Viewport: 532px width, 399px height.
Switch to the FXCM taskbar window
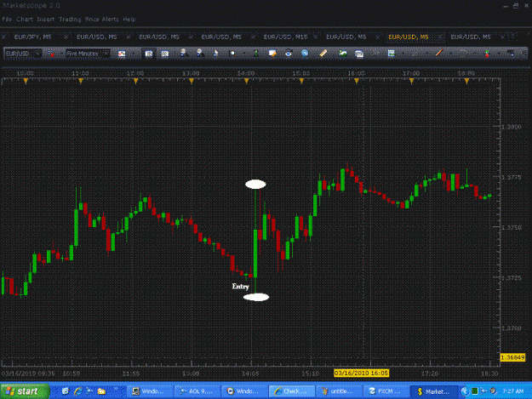[386, 391]
